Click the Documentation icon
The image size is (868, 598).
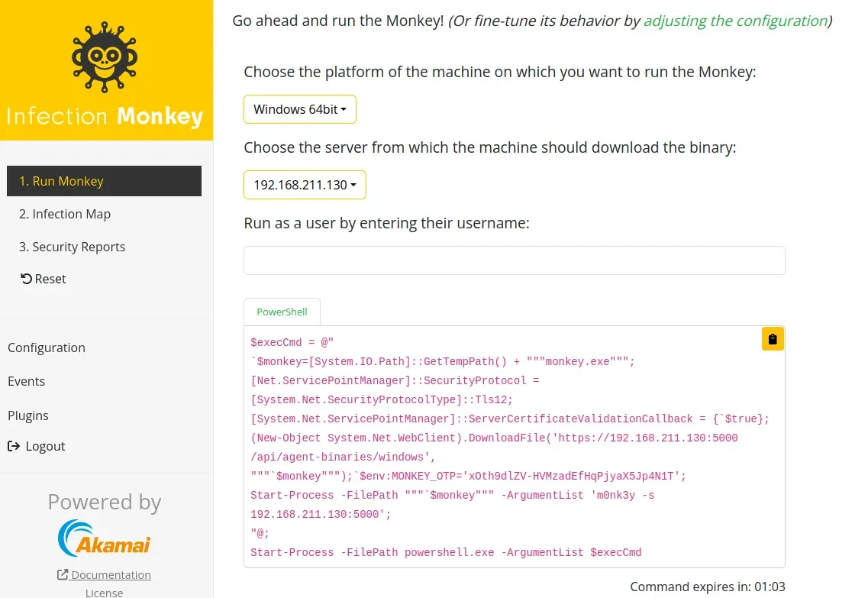[x=61, y=574]
